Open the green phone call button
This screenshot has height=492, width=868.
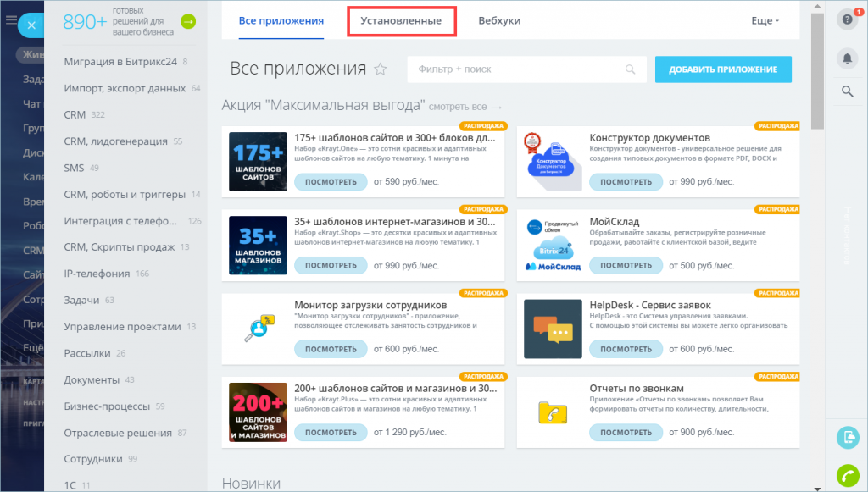point(848,475)
